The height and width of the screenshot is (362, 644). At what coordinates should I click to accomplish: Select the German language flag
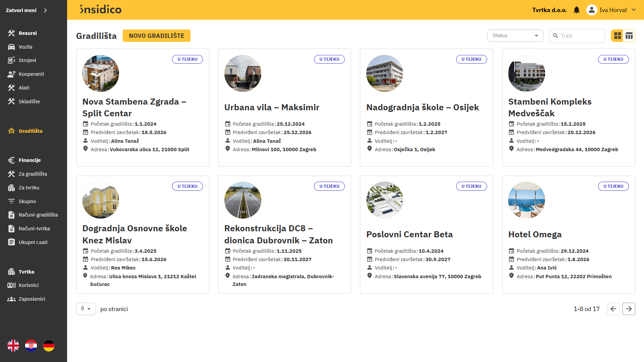[49, 346]
